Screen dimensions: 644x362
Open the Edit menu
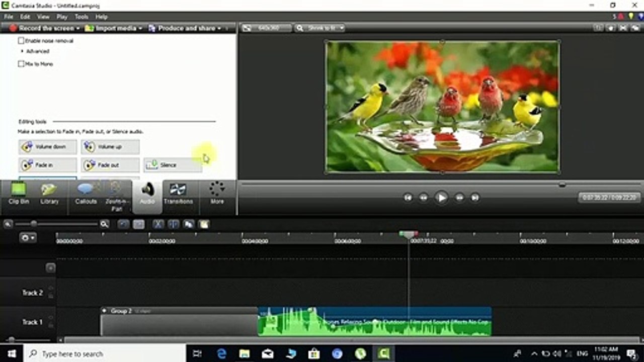(x=25, y=17)
